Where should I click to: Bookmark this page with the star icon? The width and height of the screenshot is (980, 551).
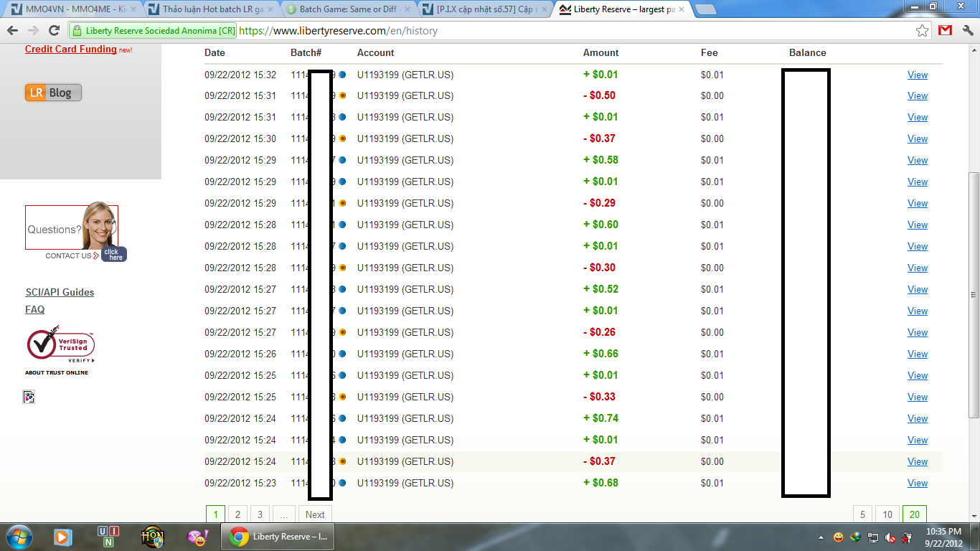tap(923, 31)
